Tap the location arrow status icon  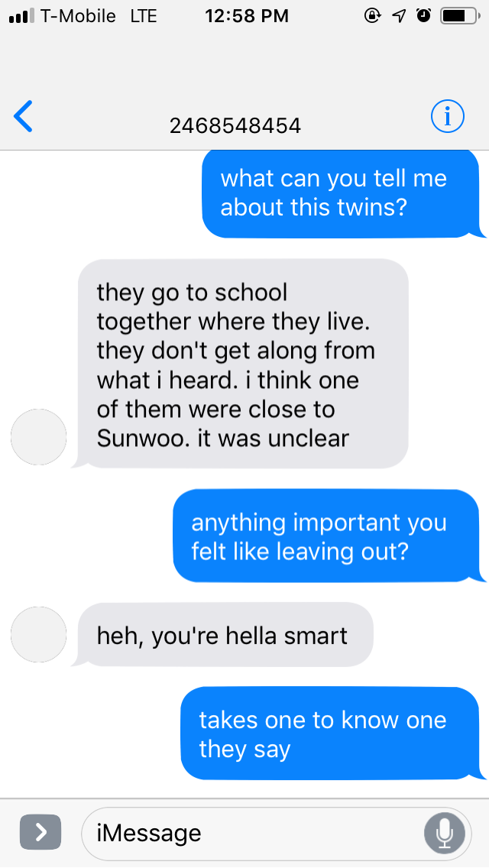point(399,16)
